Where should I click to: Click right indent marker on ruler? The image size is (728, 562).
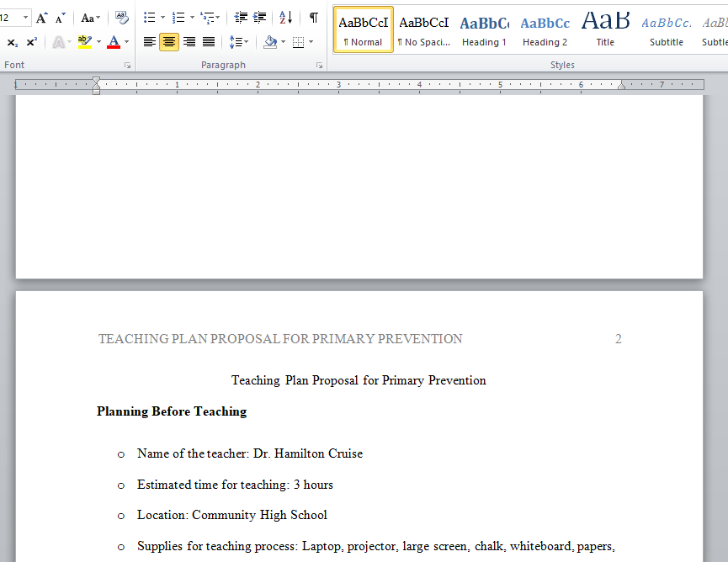coord(621,85)
